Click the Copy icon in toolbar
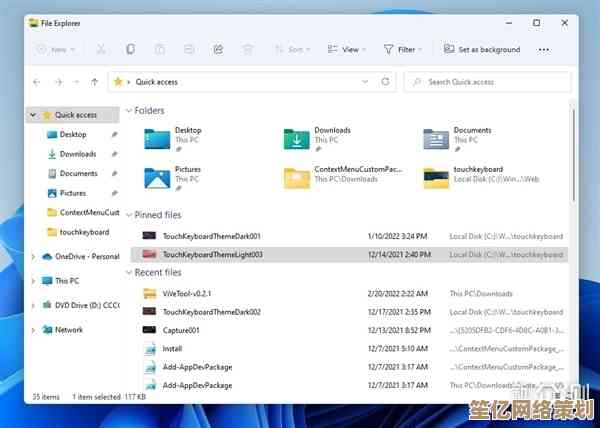This screenshot has height=428, width=600. coord(130,49)
